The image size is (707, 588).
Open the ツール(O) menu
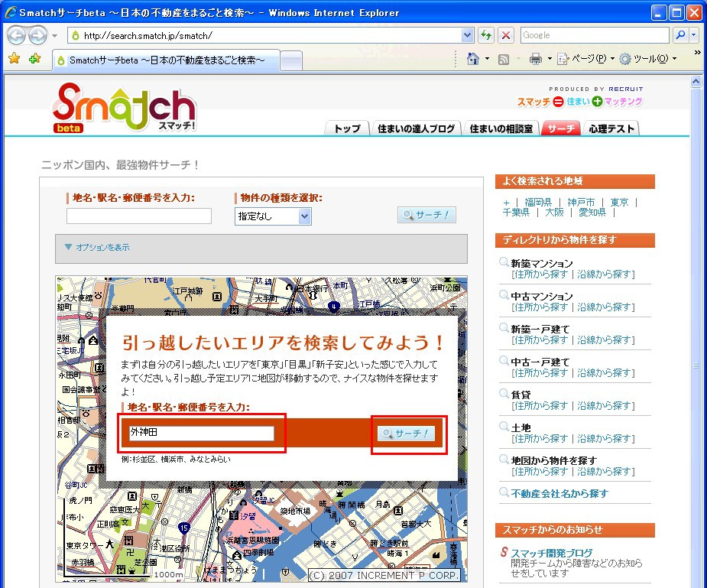pos(647,59)
